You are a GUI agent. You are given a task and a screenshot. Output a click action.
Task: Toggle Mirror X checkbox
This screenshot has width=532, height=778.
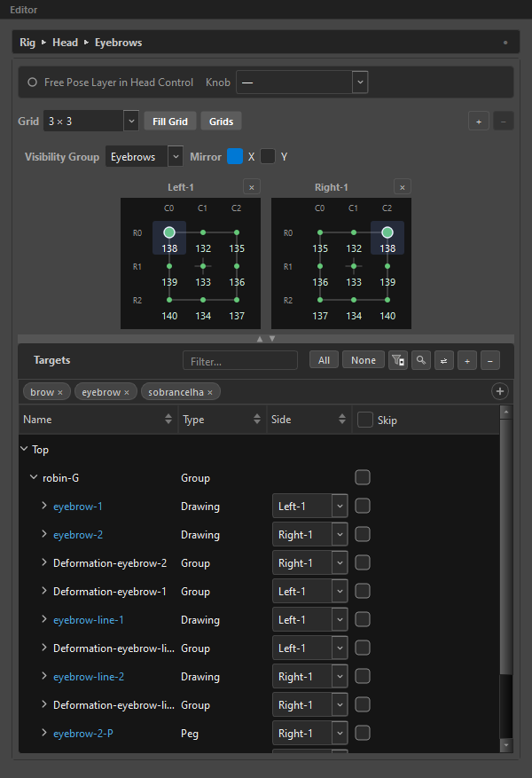(x=235, y=156)
